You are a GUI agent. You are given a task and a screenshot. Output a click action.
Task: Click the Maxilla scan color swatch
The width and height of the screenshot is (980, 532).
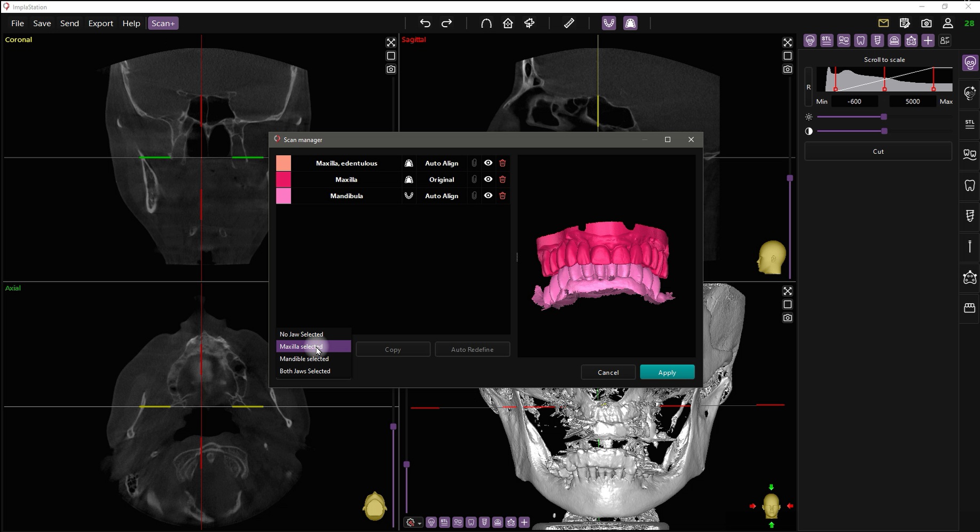tap(284, 179)
